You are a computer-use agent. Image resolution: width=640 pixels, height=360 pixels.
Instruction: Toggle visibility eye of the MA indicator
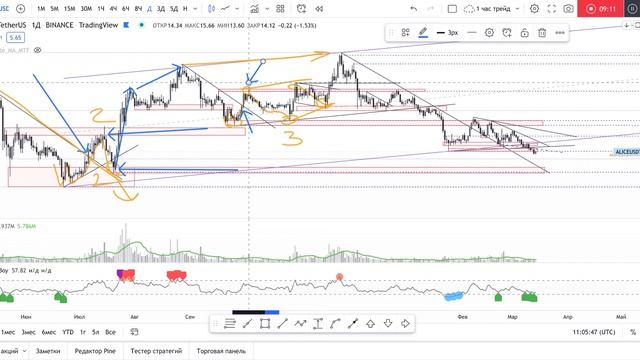38,50
